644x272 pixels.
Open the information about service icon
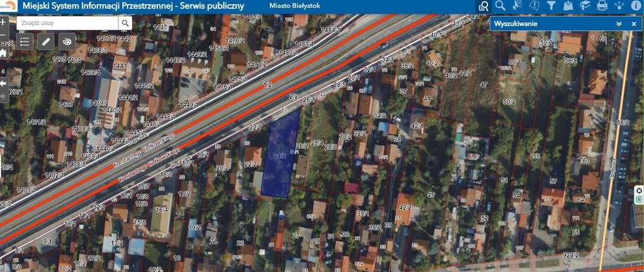(x=636, y=6)
